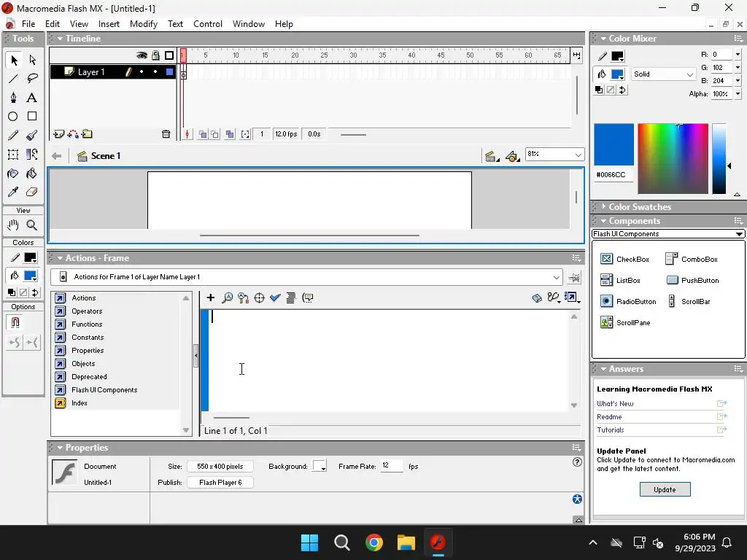Click the Insert Target Path icon

(259, 298)
